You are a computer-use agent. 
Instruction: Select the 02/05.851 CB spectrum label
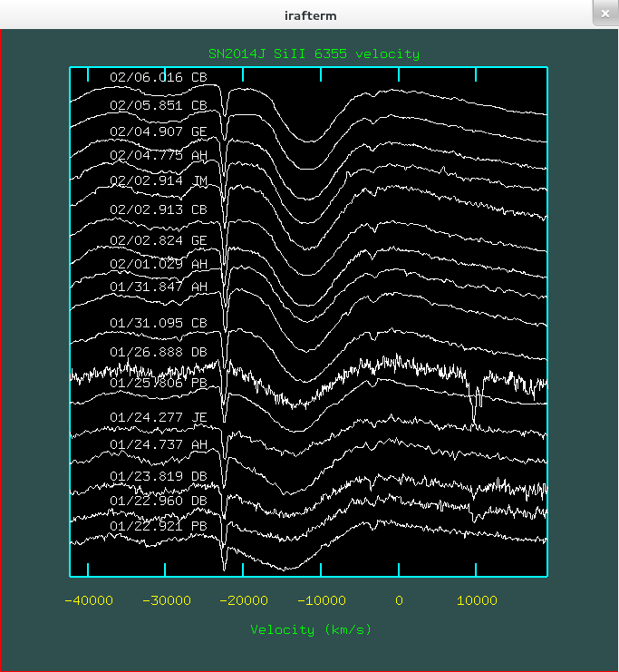point(159,105)
